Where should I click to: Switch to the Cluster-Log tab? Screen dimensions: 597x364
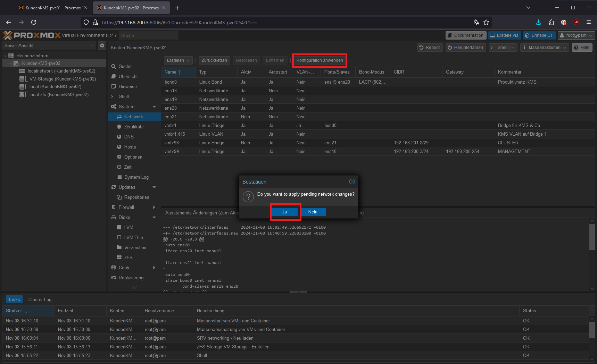[40, 299]
